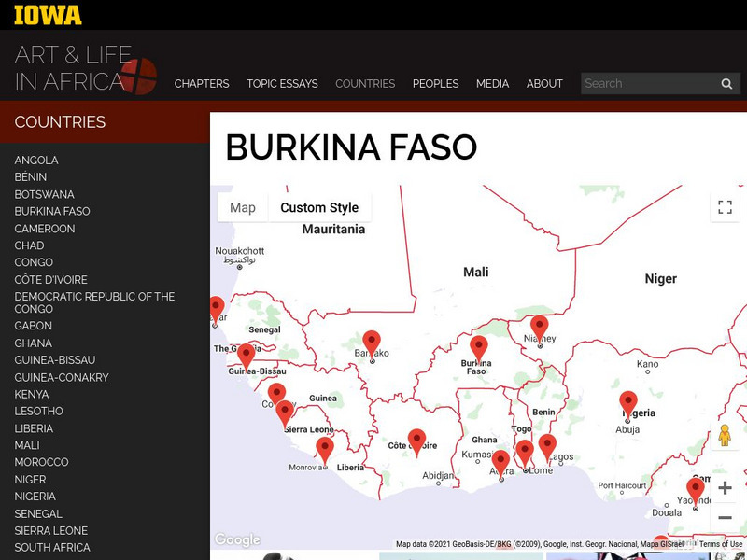Click the Terms of Use map link
This screenshot has width=747, height=560.
click(721, 544)
